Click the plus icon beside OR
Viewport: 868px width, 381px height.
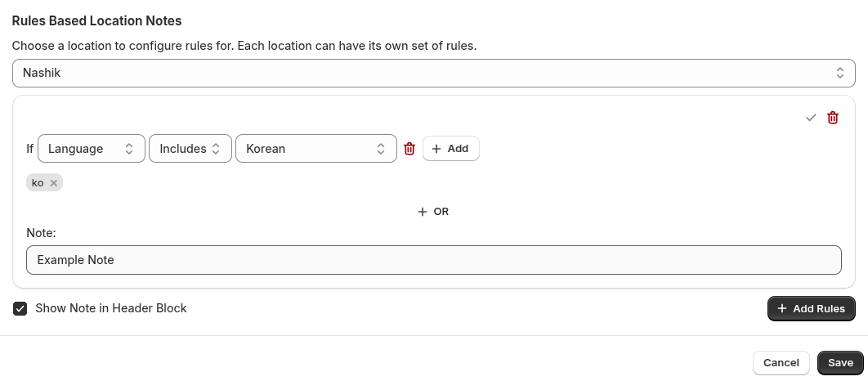point(423,212)
